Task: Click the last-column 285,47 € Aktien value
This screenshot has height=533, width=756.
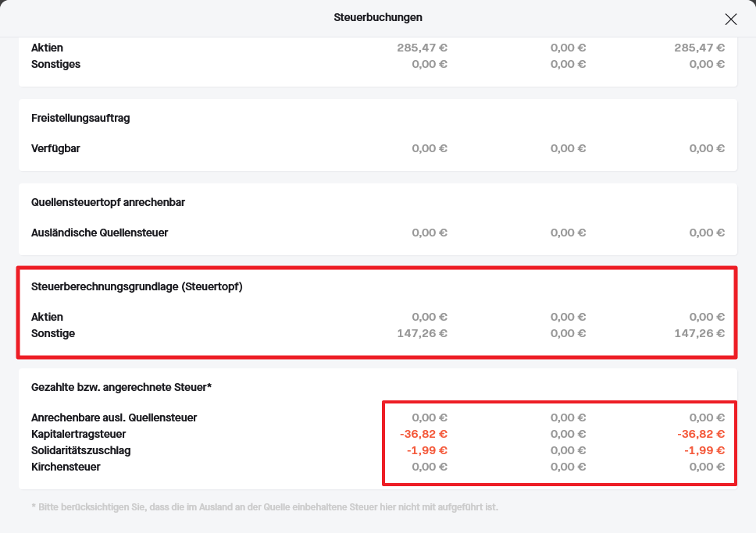Action: pyautogui.click(x=700, y=48)
